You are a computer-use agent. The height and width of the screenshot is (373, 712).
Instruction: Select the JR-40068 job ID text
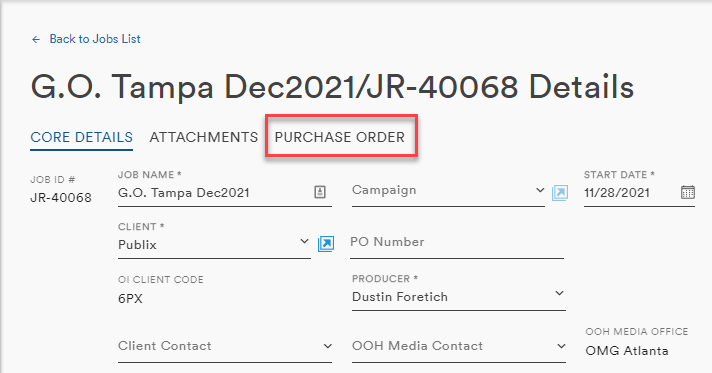[61, 198]
